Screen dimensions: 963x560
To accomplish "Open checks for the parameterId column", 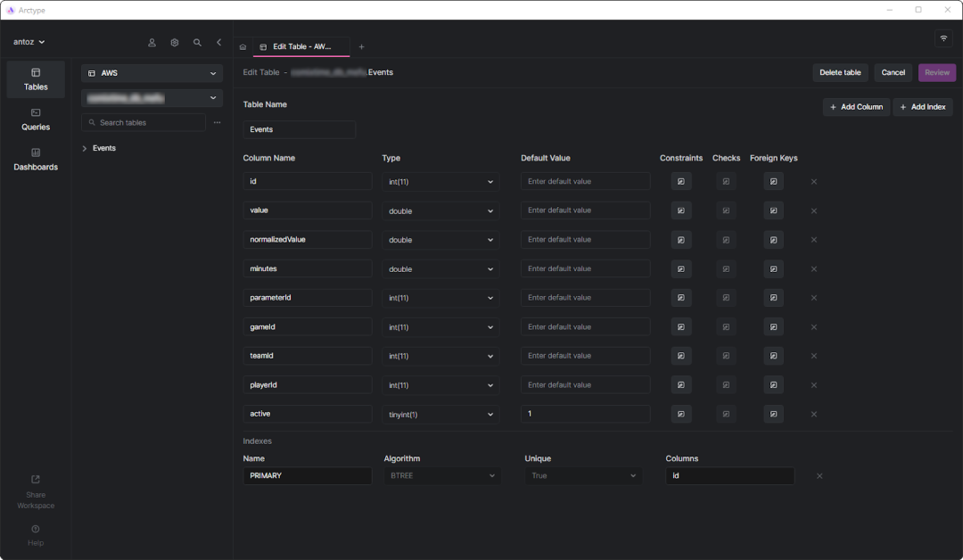I will point(726,298).
